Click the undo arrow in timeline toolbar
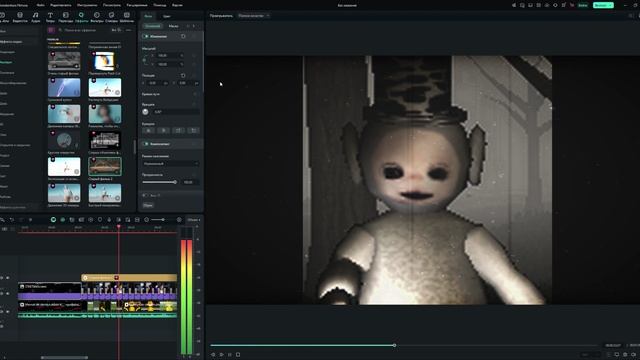The height and width of the screenshot is (360, 640). coord(12,220)
